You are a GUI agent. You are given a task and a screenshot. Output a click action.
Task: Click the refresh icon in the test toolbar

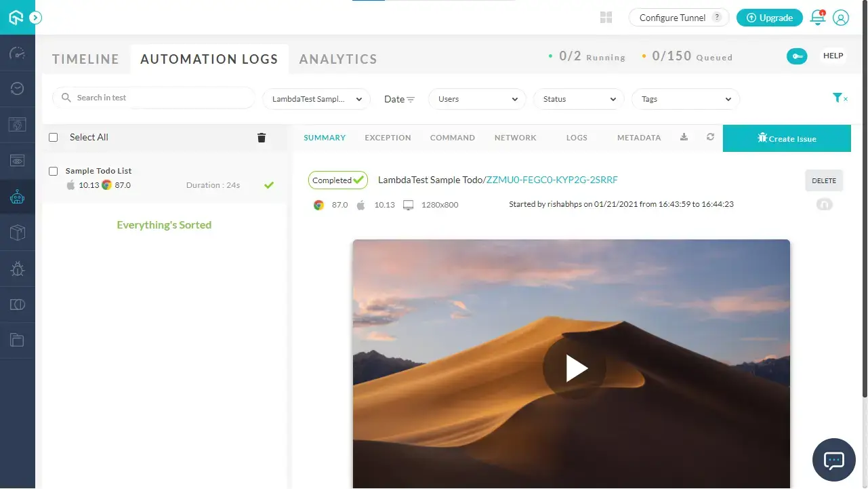pos(710,137)
